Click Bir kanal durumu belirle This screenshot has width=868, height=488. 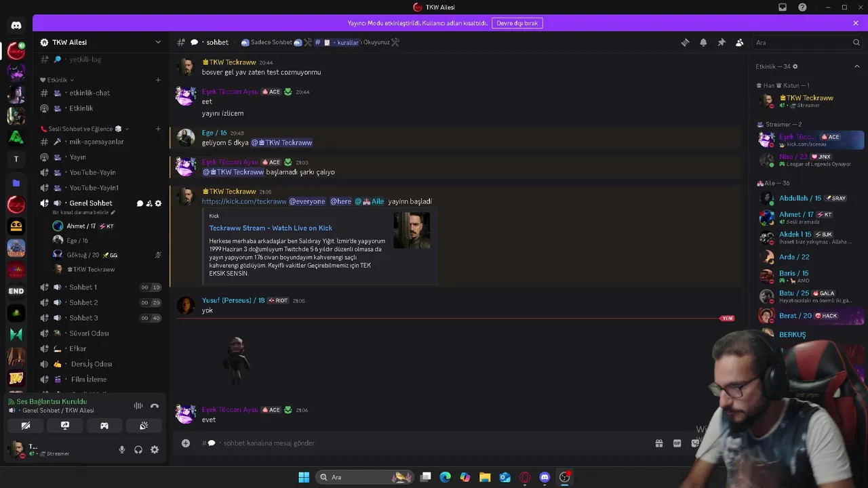pyautogui.click(x=84, y=213)
